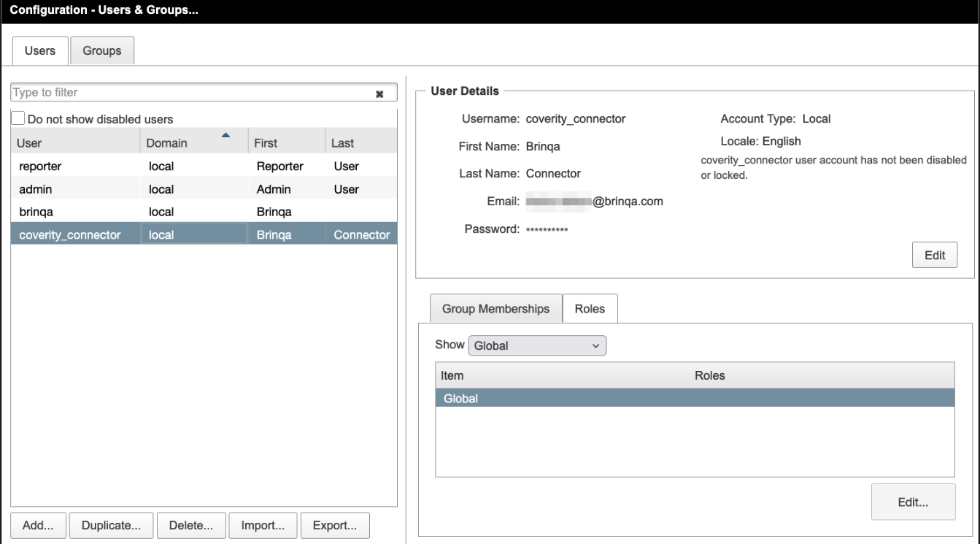Click the Duplicate... button
The height and width of the screenshot is (544, 980).
coord(112,525)
